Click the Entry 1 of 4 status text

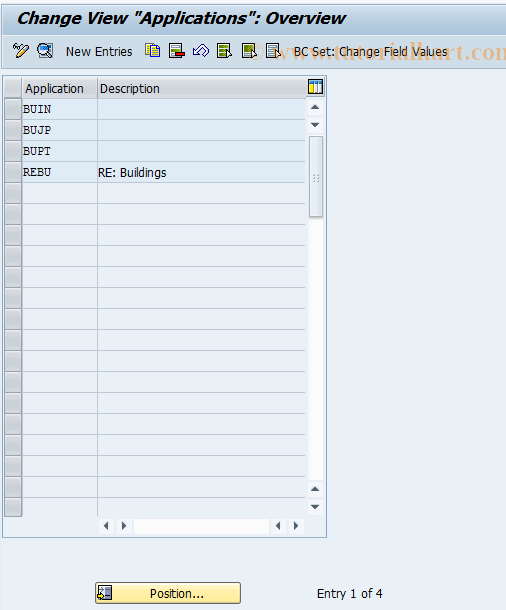(x=350, y=594)
